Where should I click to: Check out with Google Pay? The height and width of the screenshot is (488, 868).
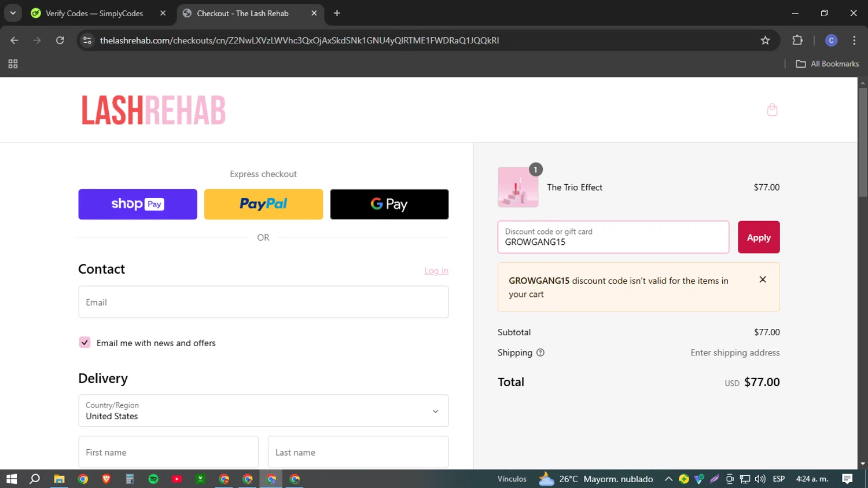[x=389, y=204]
